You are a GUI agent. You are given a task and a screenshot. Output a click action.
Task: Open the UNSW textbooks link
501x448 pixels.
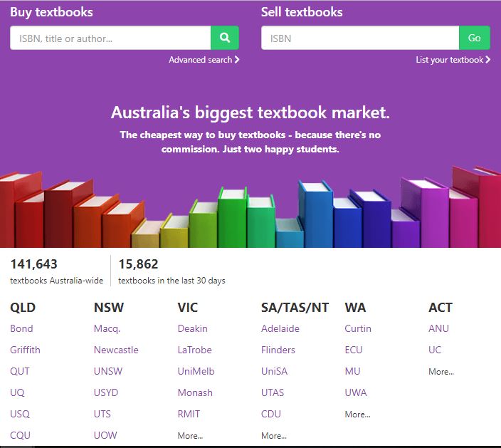click(x=108, y=371)
